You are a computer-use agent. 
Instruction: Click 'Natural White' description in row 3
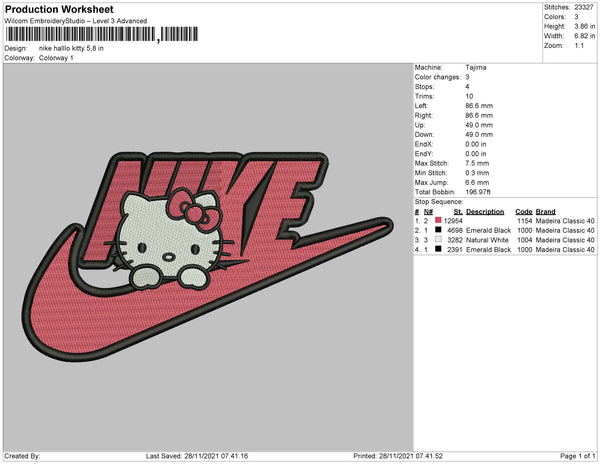pyautogui.click(x=487, y=240)
